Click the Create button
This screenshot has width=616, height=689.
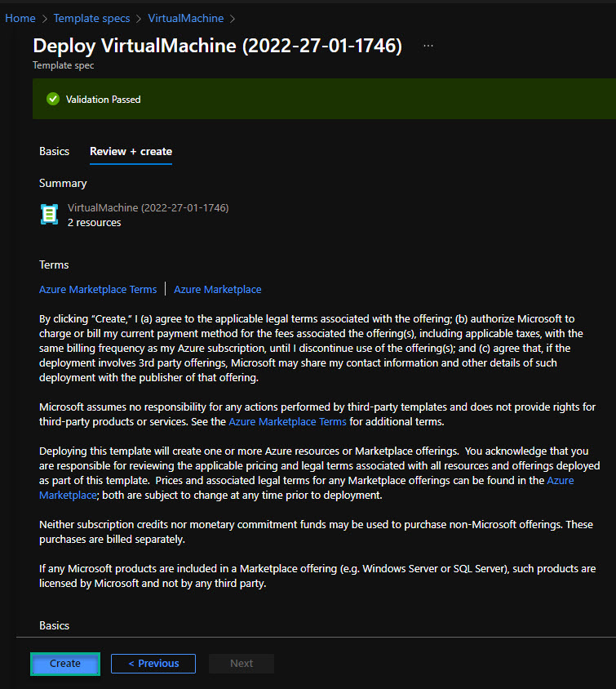[65, 663]
